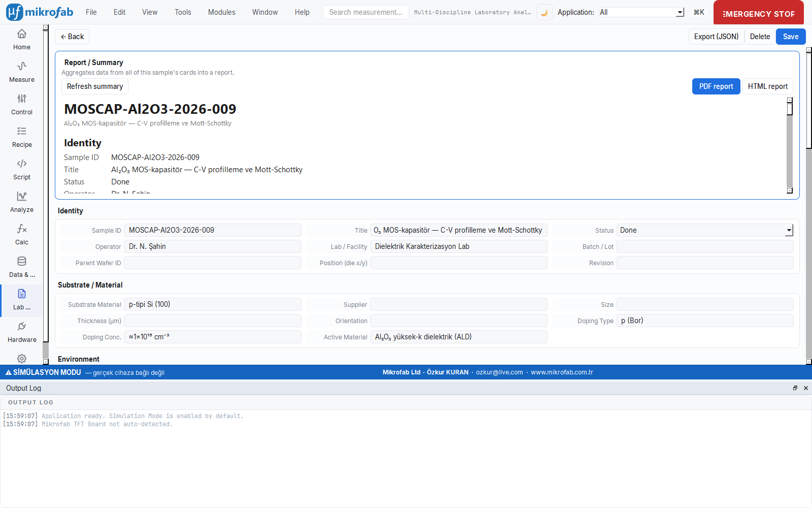The width and height of the screenshot is (812, 508).
Task: Click the Revision field
Action: pos(705,263)
